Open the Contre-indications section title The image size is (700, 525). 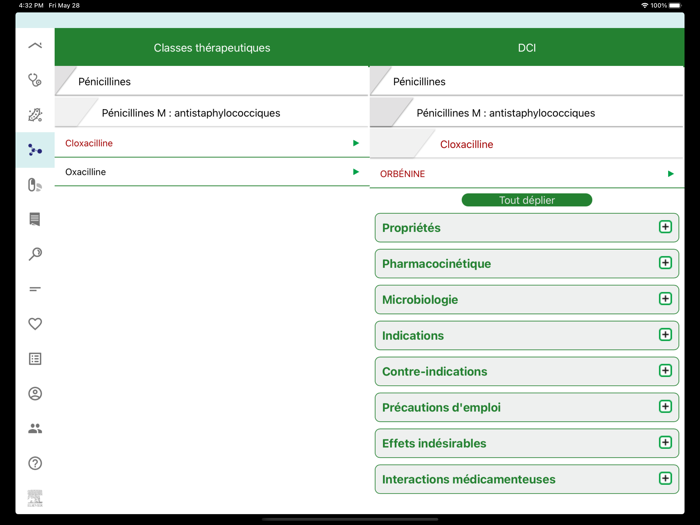[434, 371]
